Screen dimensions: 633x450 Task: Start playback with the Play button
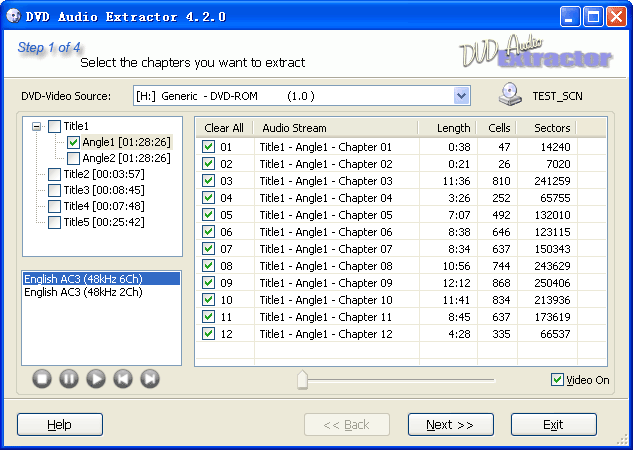click(96, 379)
